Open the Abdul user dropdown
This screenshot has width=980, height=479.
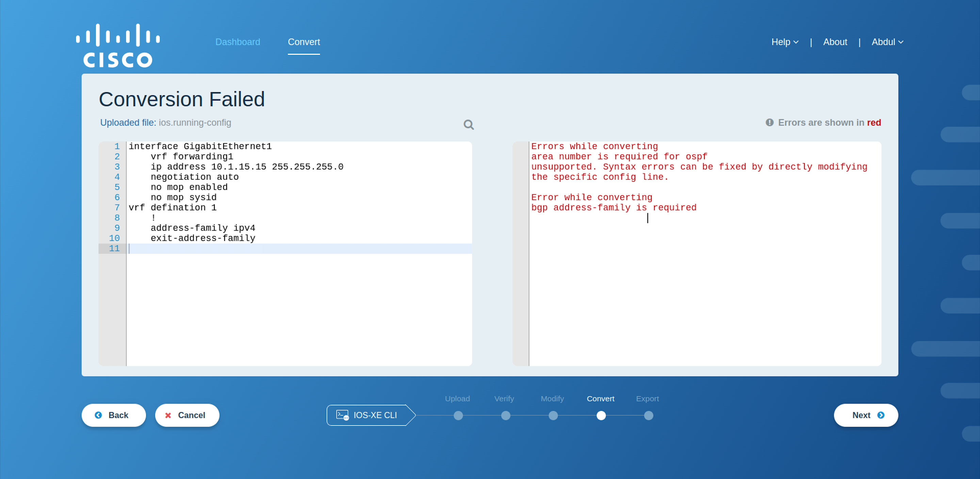coord(887,42)
